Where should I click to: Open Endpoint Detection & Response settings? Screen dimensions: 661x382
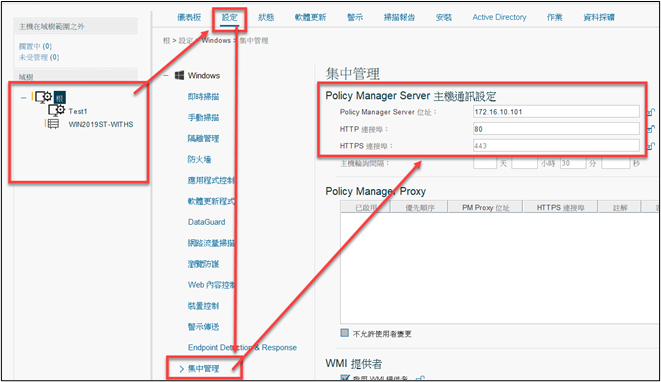(242, 347)
